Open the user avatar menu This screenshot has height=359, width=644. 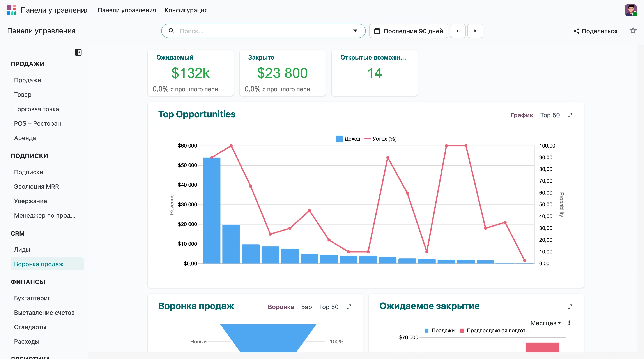tap(630, 10)
